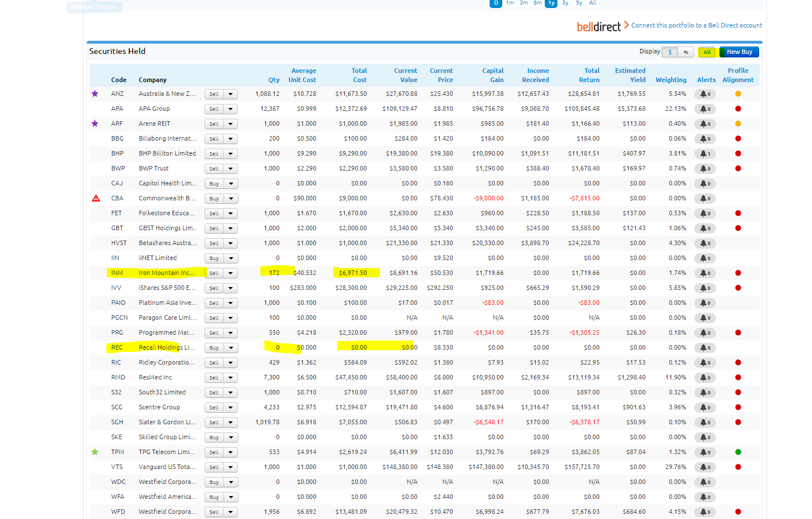Select the 5y chart range tab
Viewport: 812px width, 519px height.
pos(579,3)
